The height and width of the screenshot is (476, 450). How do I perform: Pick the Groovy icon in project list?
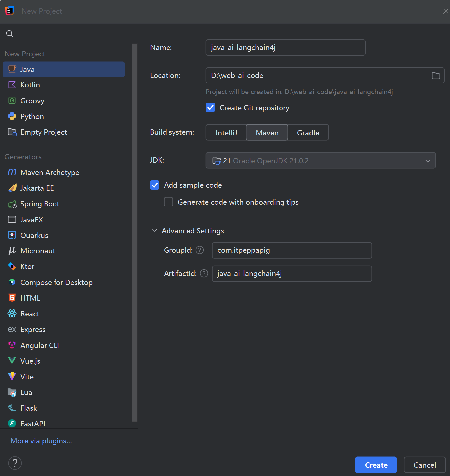point(12,100)
